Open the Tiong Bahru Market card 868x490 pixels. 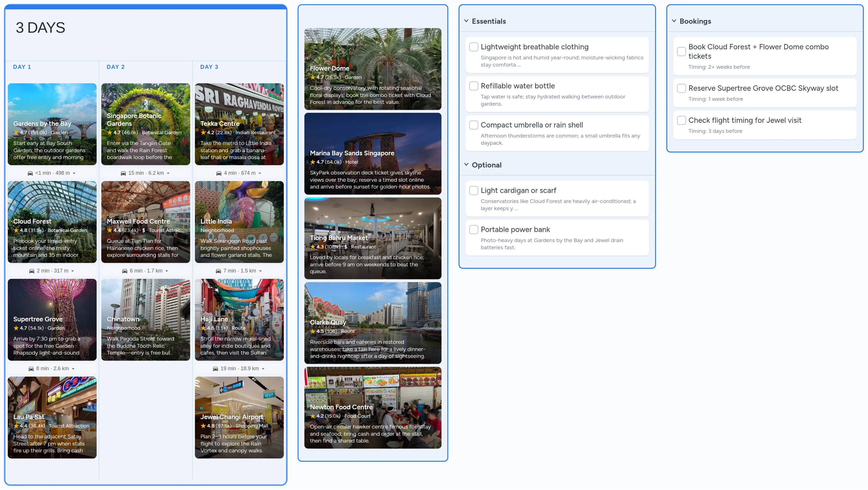373,238
